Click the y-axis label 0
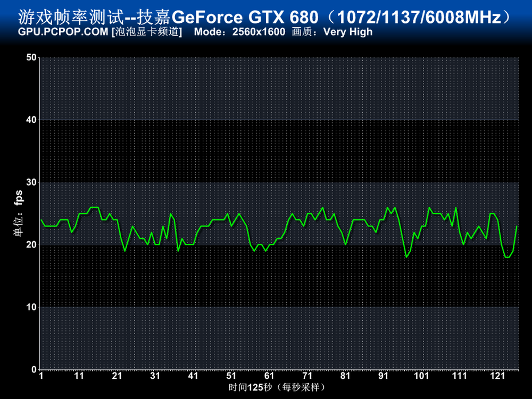The image size is (532, 399). [x=34, y=370]
